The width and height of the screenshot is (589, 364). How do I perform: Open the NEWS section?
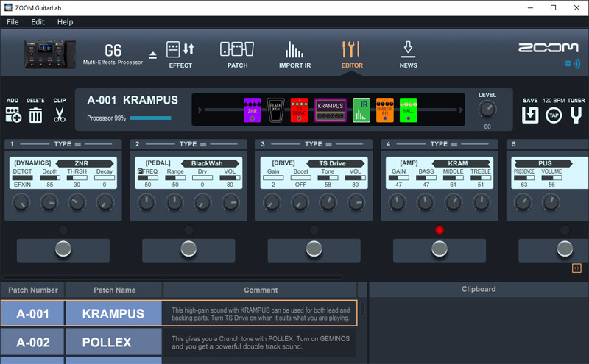tap(409, 55)
